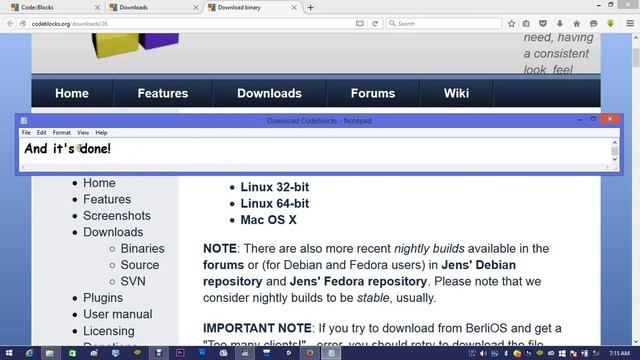Screen dimensions: 640x360
Task: Open sidebar Plugins link
Action: [103, 298]
